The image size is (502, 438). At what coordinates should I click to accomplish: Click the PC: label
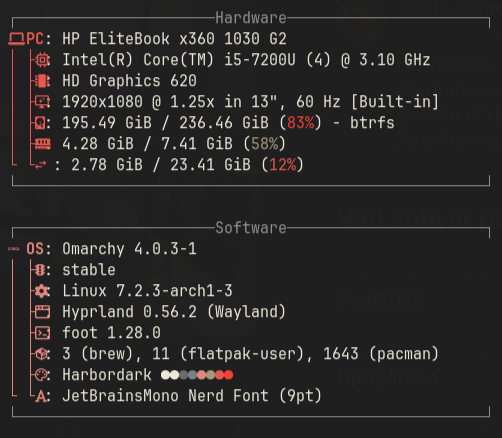click(39, 39)
